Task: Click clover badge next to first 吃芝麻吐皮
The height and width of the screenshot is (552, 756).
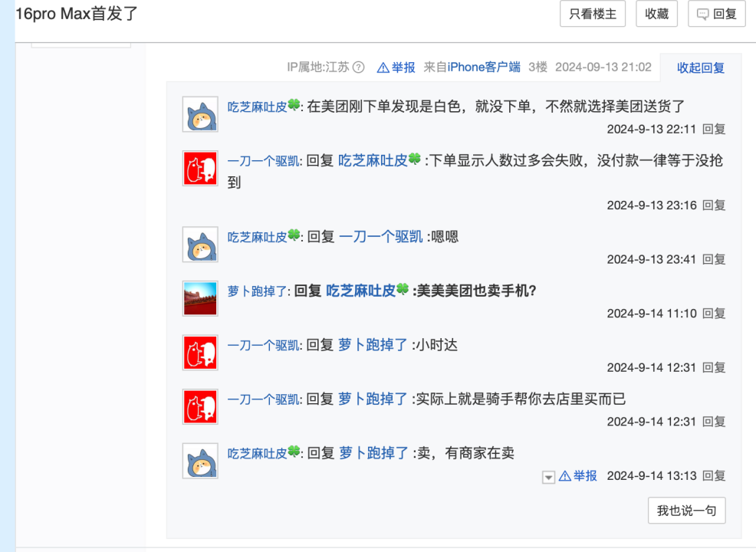Action: tap(294, 106)
